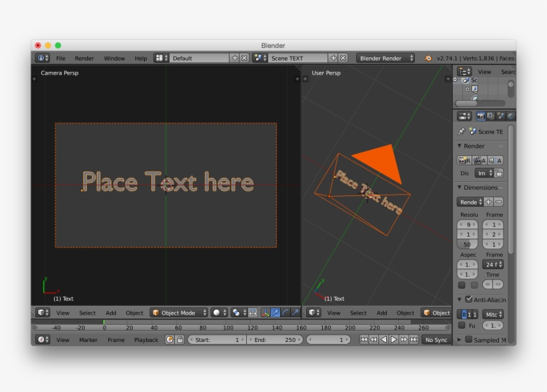The width and height of the screenshot is (547, 392).
Task: Delete the Default screen layout
Action: point(245,58)
